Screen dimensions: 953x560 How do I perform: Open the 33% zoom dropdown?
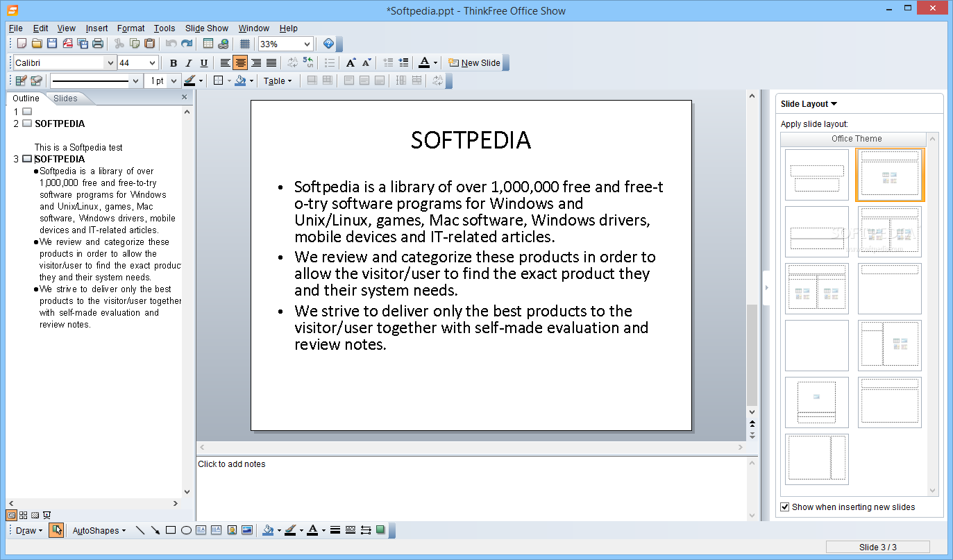coord(306,44)
